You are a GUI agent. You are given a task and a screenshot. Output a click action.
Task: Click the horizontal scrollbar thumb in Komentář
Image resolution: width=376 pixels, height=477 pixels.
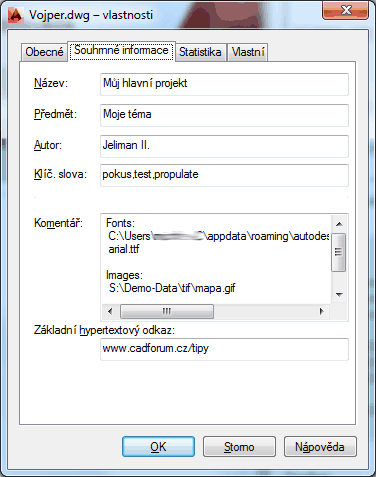pos(167,312)
